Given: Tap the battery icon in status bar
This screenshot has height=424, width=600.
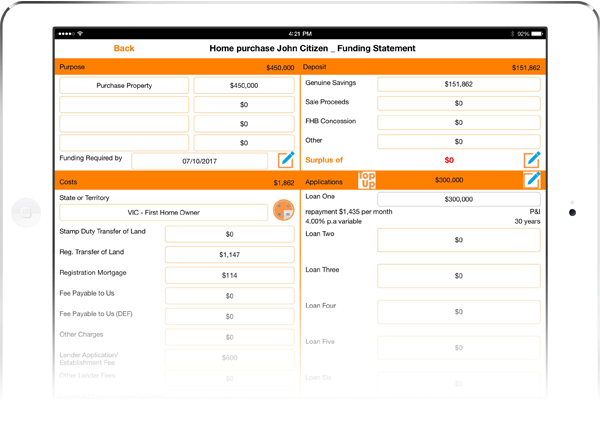Looking at the screenshot, I should 536,34.
